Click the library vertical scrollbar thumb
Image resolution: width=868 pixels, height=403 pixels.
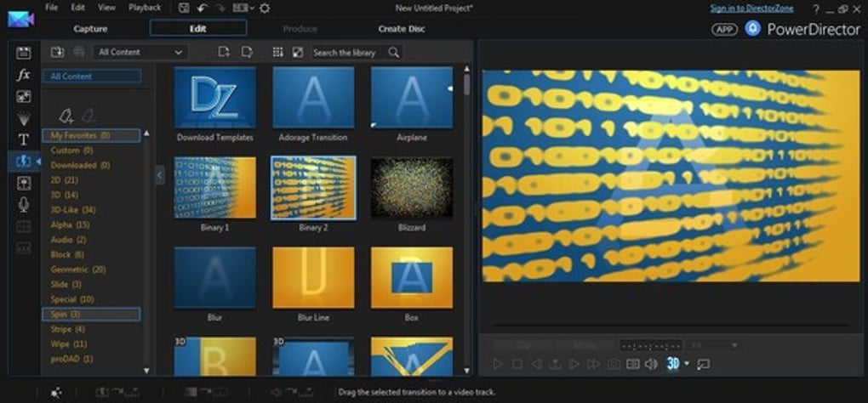coord(466,84)
